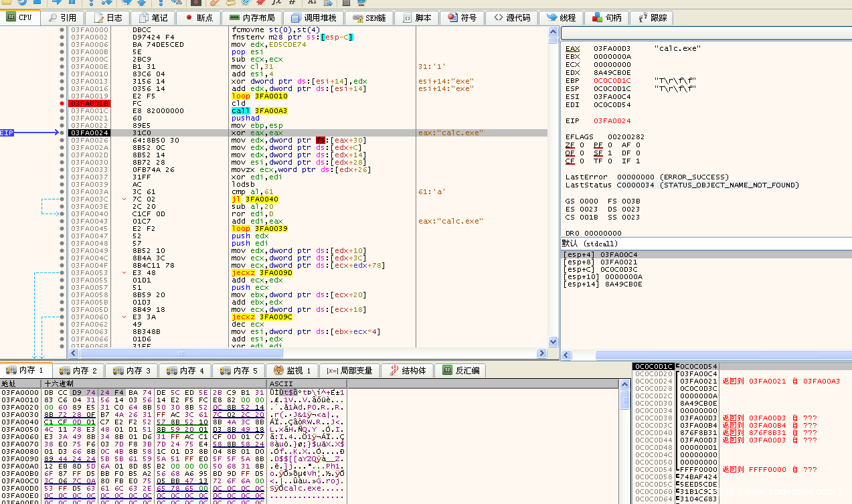
Task: Collapse the fold marker at jl 3FA0040
Action: [124, 199]
